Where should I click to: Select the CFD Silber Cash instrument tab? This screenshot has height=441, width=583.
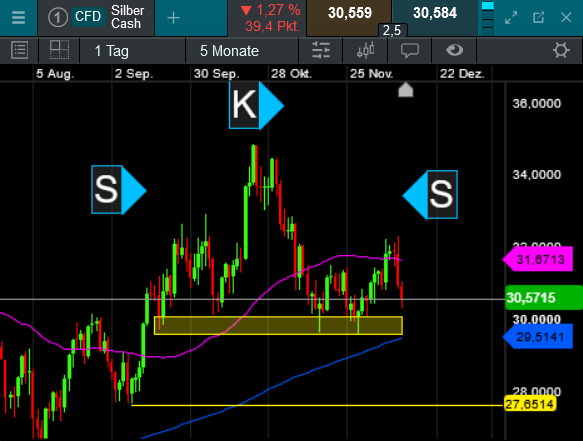coord(96,17)
